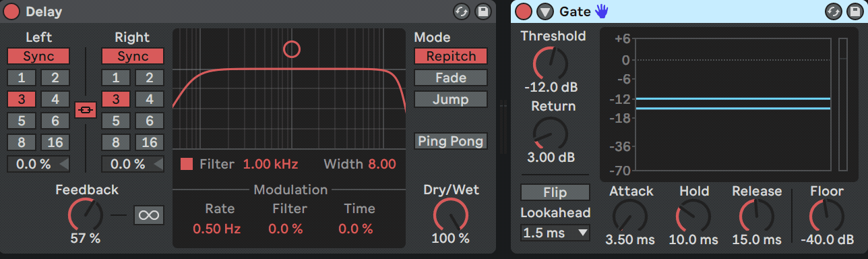868x259 pixels.
Task: Click the filter frequency circle handle
Action: [292, 49]
